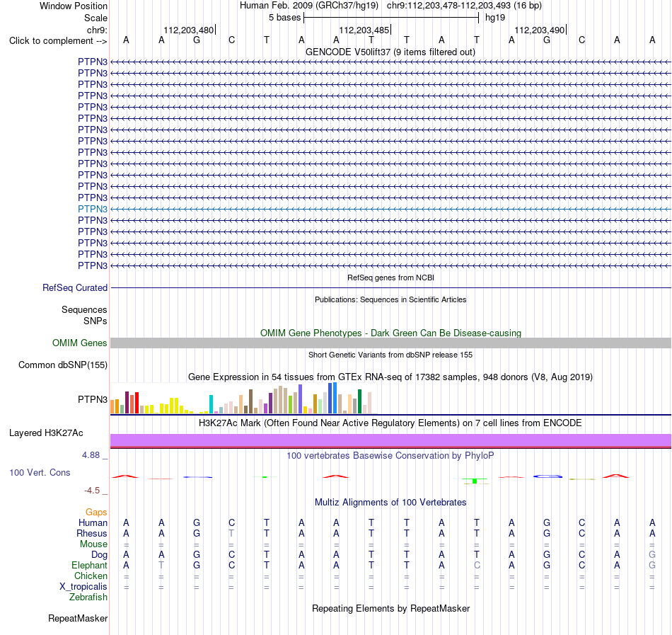Click the green negative PhyloP score bar
This screenshot has height=635, width=672.
(475, 481)
